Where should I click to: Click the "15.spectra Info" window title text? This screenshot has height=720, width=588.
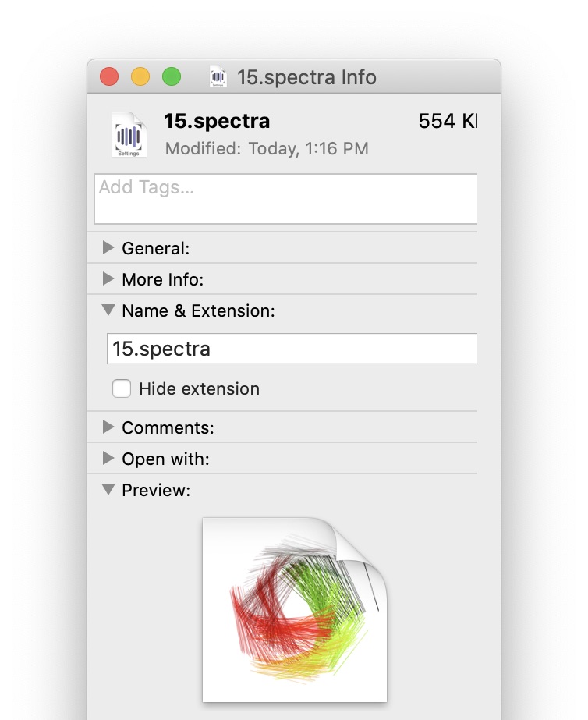coord(306,77)
